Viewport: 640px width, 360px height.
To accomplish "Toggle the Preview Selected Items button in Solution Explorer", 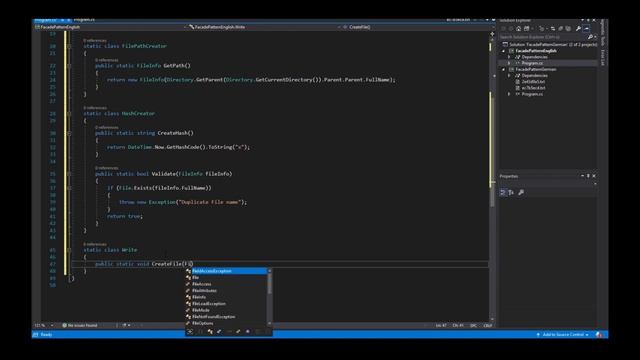I will 587,29.
